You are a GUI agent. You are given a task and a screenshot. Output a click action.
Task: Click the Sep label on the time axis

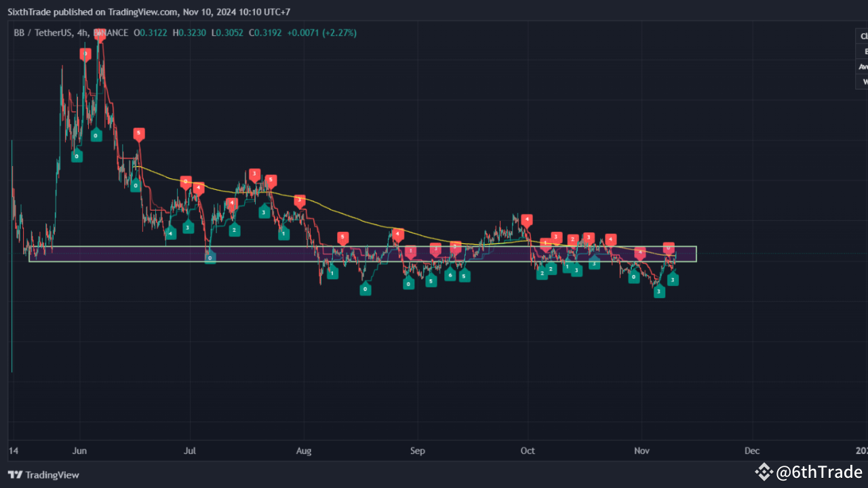[x=417, y=451]
